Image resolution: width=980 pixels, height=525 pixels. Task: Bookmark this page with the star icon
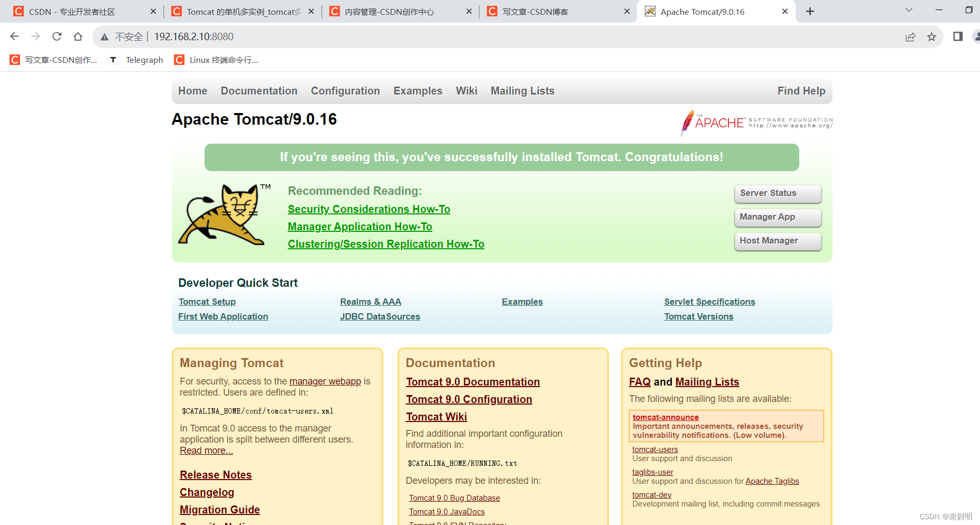point(931,36)
